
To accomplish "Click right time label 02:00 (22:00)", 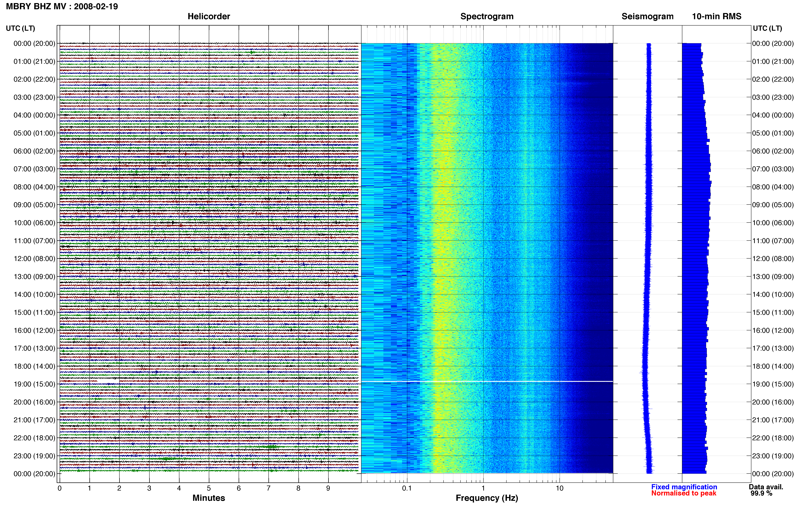I will [x=773, y=79].
